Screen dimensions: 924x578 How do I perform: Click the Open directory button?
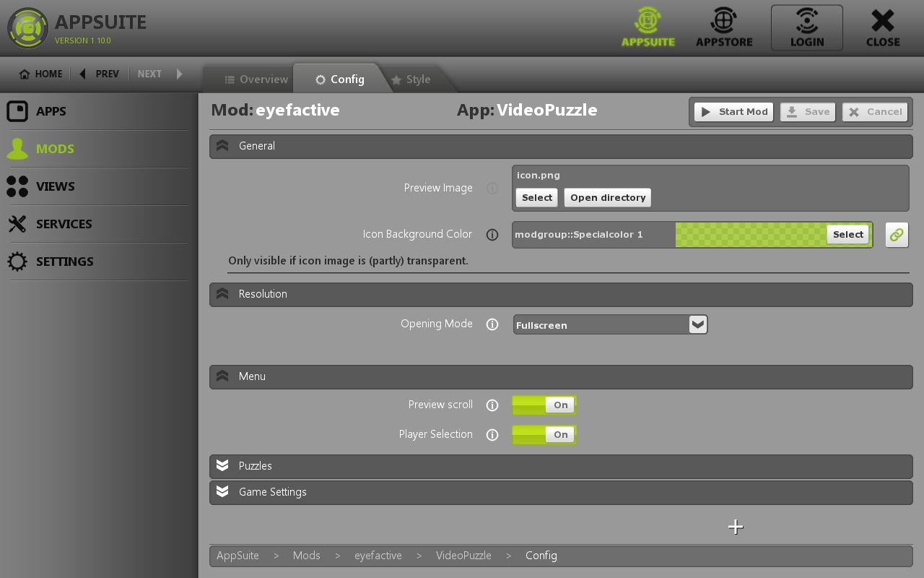click(x=608, y=198)
